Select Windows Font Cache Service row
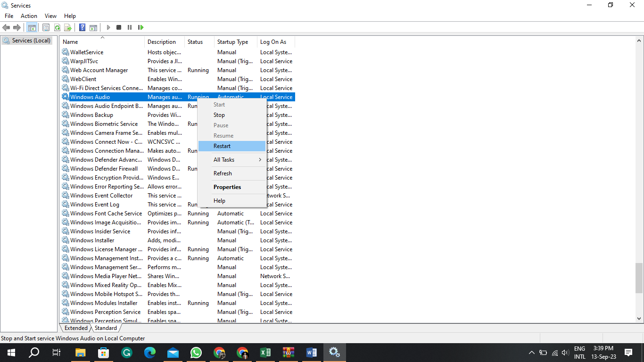The width and height of the screenshot is (644, 362). click(x=178, y=214)
